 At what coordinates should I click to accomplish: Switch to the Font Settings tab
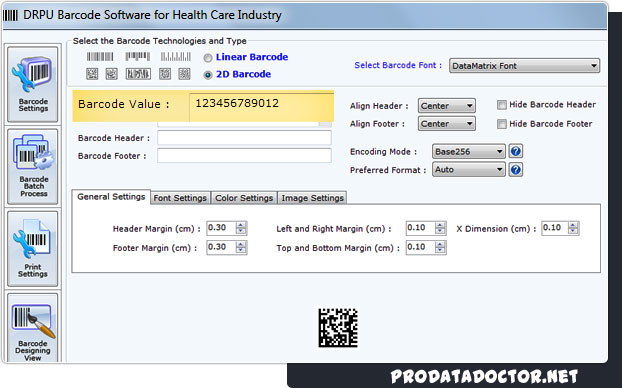pos(180,198)
